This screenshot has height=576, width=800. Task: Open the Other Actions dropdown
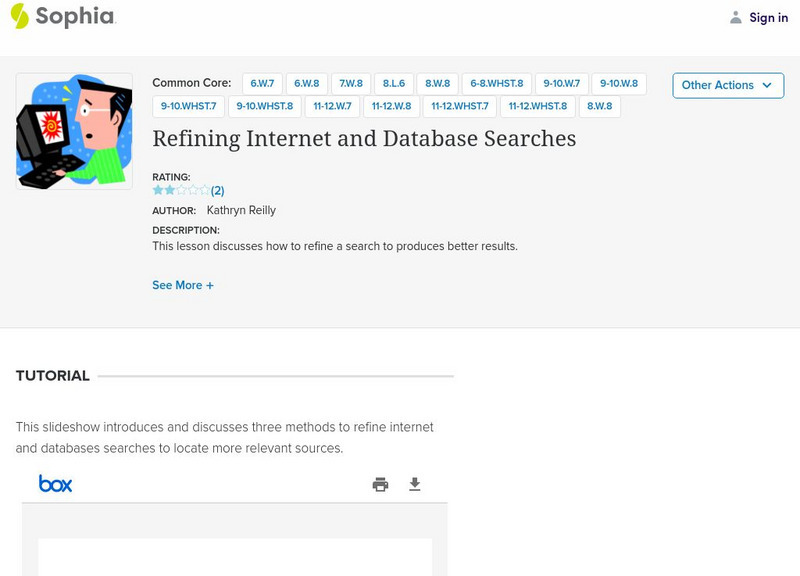point(727,85)
